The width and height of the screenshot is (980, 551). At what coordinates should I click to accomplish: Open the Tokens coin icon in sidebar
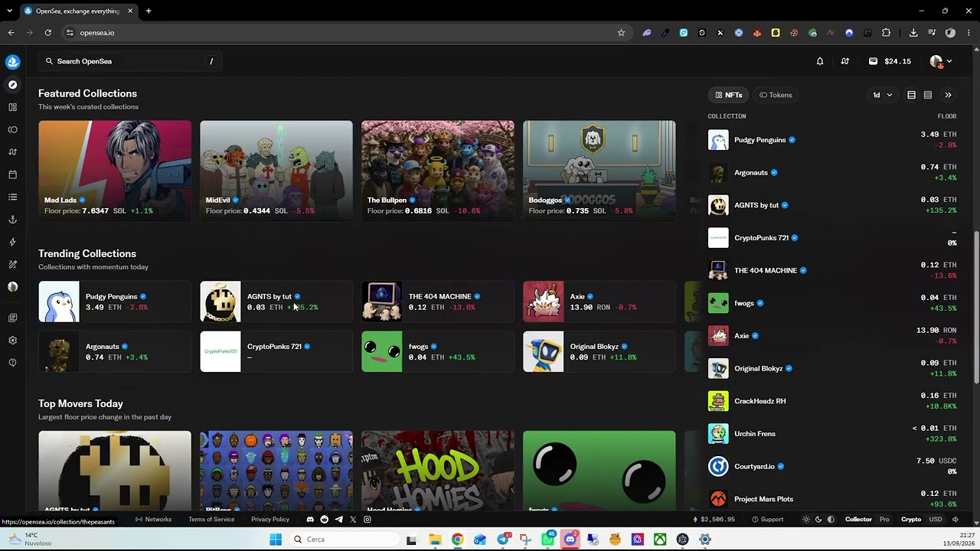point(12,130)
